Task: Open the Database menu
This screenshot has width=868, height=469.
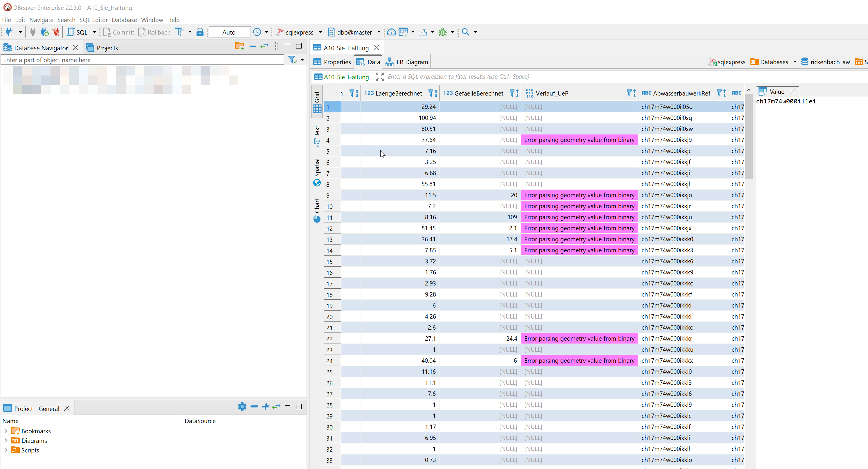Action: 124,19
